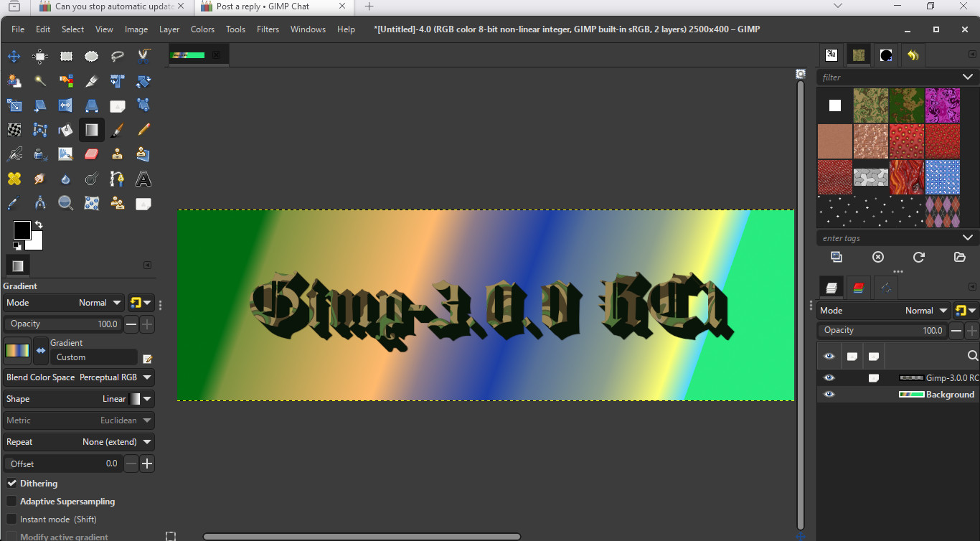This screenshot has height=541, width=980.
Task: Select the Color Picker tool
Action: coord(14,203)
